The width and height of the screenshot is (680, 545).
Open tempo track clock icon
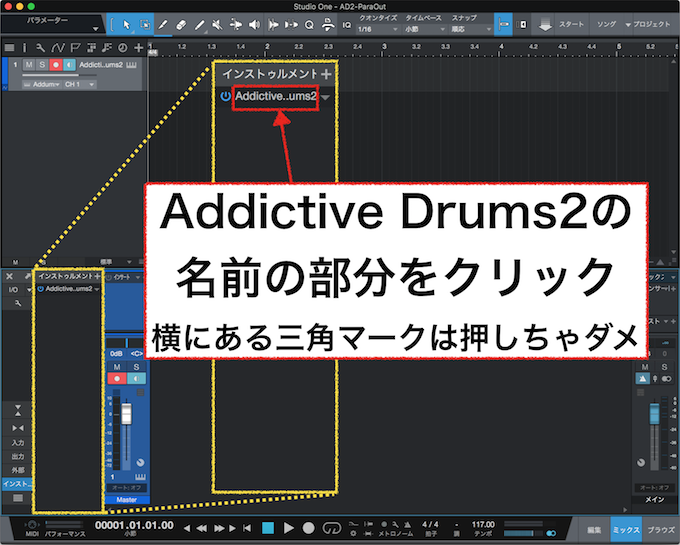point(123,48)
